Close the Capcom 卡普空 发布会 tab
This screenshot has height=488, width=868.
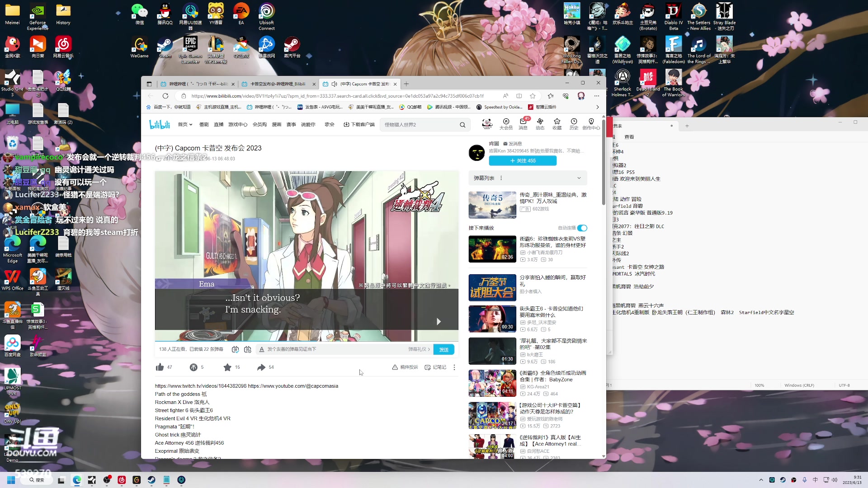coord(395,84)
